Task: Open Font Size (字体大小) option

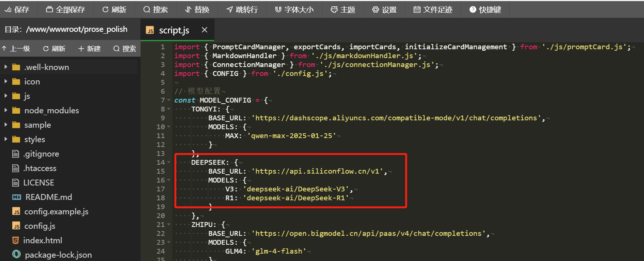Action: pyautogui.click(x=294, y=10)
